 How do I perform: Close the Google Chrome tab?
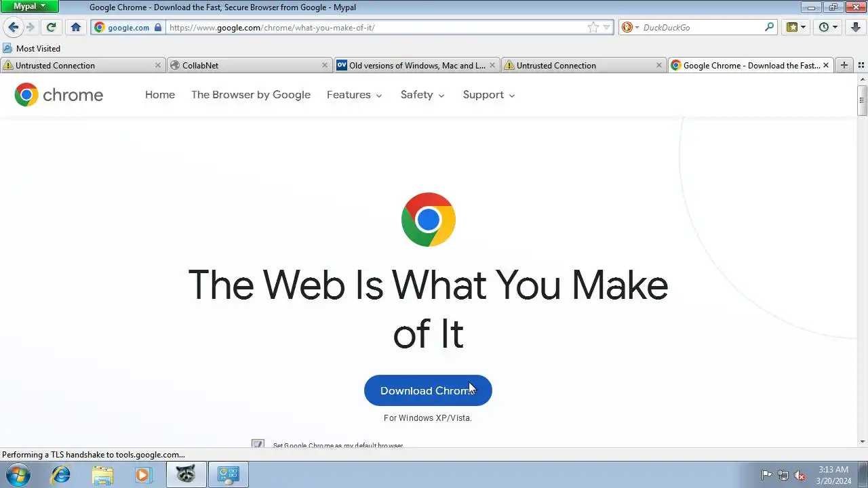pos(826,66)
